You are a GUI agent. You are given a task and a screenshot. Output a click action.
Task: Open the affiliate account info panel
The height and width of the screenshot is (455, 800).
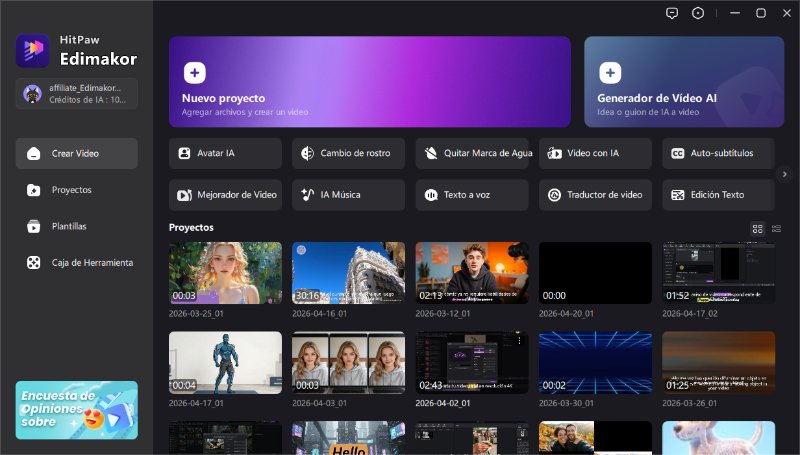(77, 94)
